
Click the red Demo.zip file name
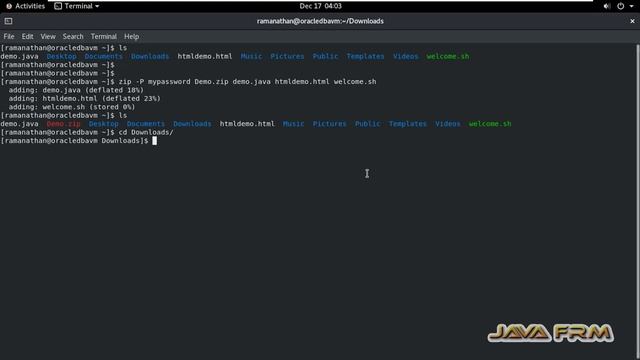coord(63,124)
